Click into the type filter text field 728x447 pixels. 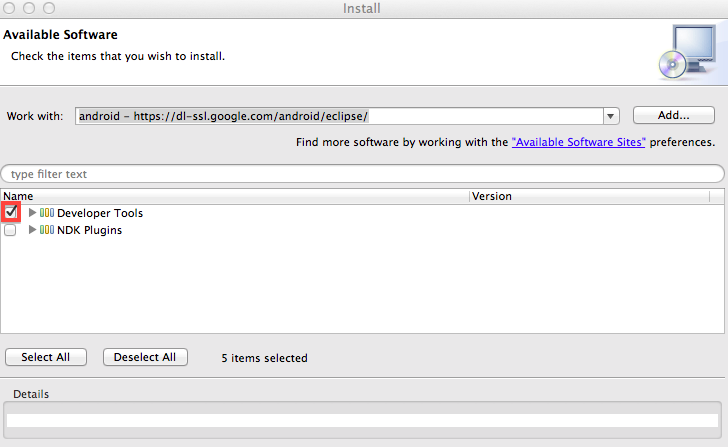(x=363, y=174)
